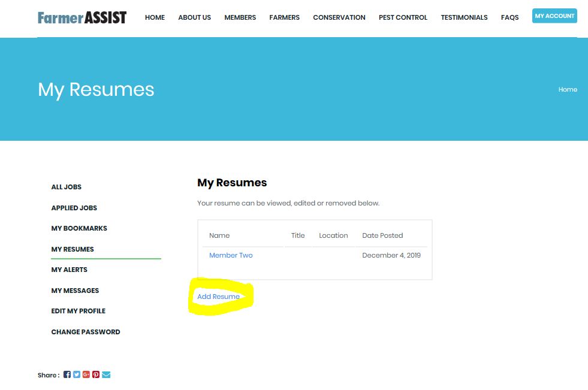Go to Home in the breadcrumb
This screenshot has height=390, width=588.
pyautogui.click(x=568, y=89)
